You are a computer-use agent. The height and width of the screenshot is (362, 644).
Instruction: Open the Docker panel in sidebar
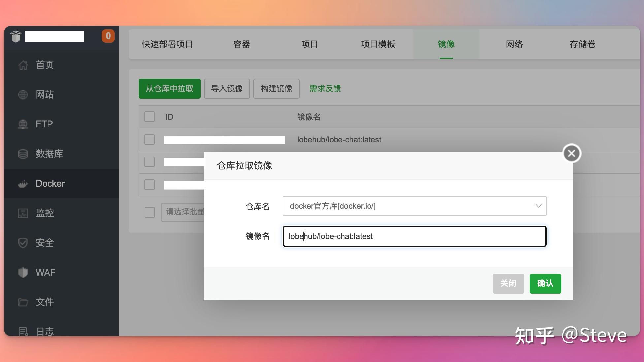[x=49, y=184]
